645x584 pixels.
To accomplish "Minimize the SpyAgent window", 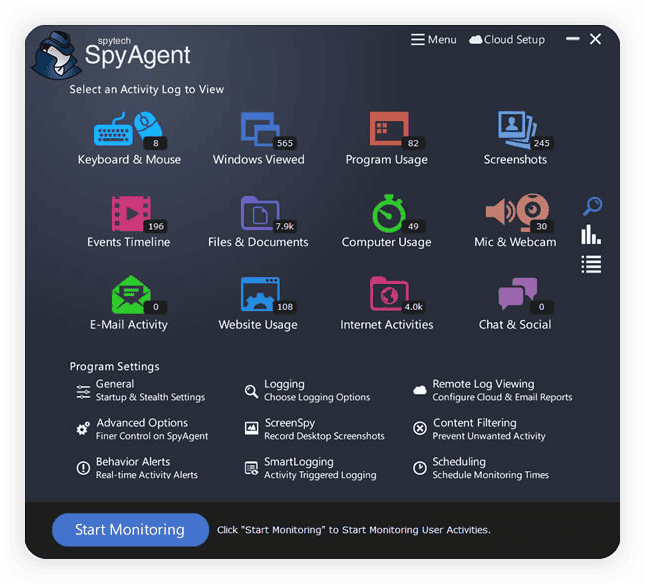I will 572,39.
